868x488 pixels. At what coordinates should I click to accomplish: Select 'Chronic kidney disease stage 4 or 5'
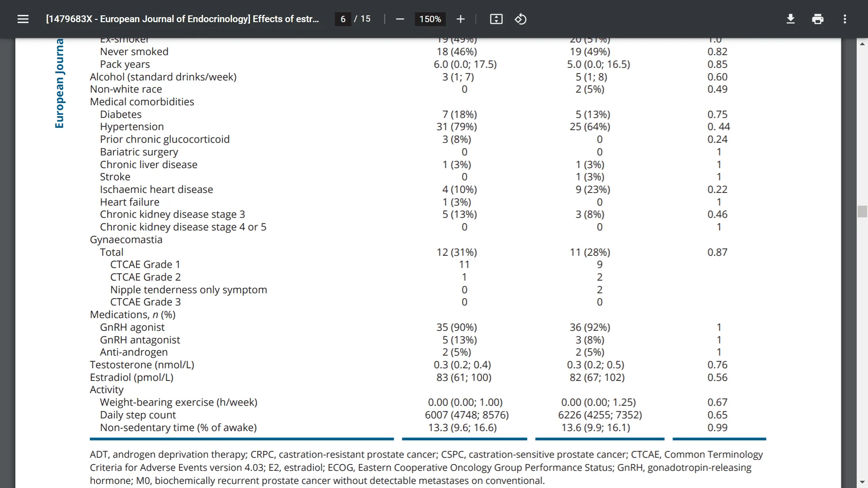coord(183,227)
